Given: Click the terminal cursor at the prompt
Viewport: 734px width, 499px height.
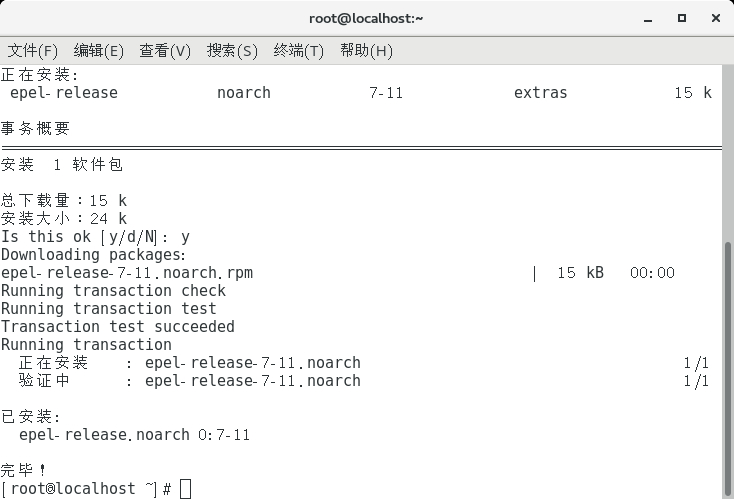Looking at the screenshot, I should 185,489.
